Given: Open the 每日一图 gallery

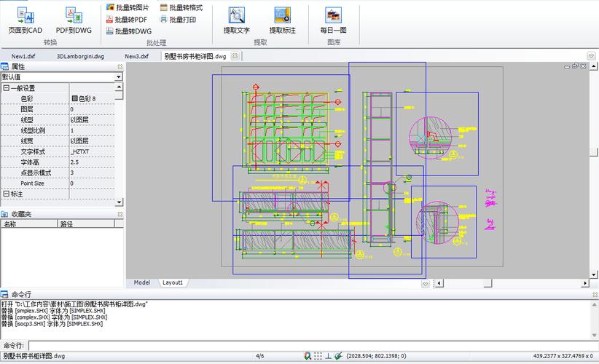Looking at the screenshot, I should point(334,21).
